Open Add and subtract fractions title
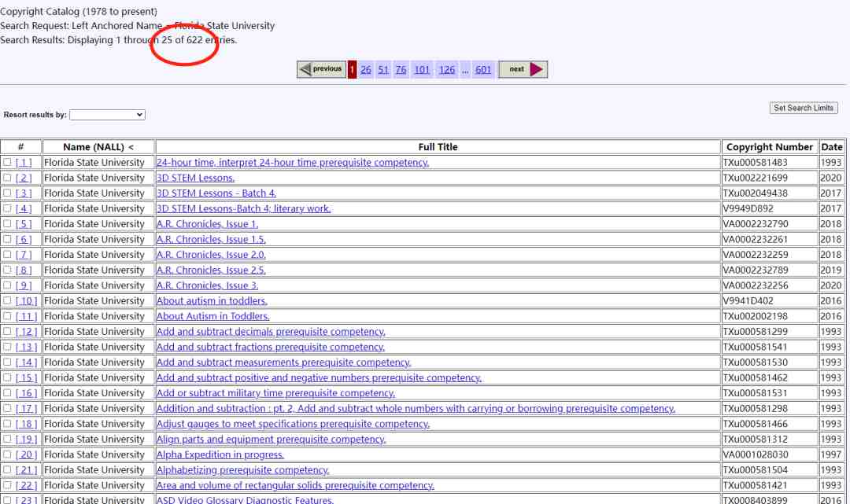 (x=271, y=347)
